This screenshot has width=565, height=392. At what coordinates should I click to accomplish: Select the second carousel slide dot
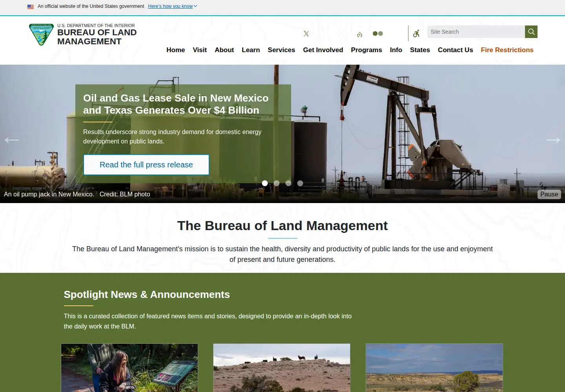(277, 183)
